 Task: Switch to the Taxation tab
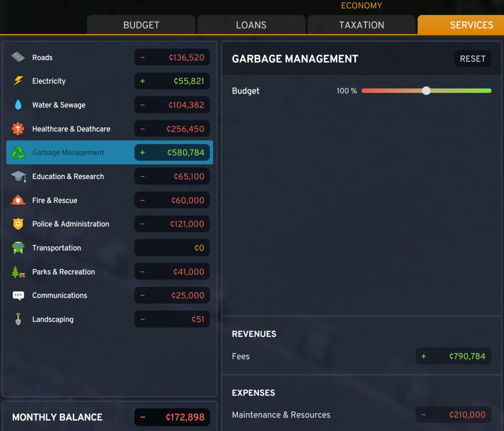coord(361,25)
